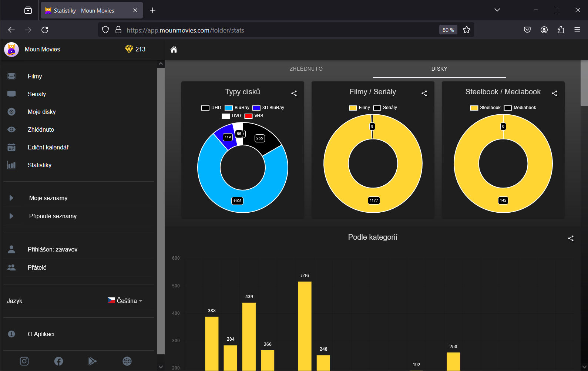Image resolution: width=588 pixels, height=371 pixels.
Task: Click share icon for Podle kategorií
Action: click(571, 239)
